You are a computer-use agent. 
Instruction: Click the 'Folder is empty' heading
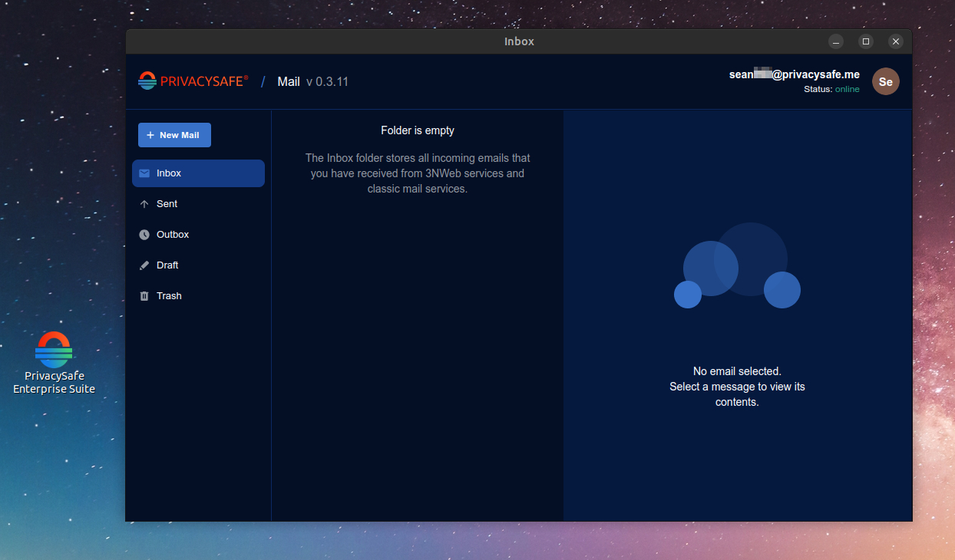point(418,130)
